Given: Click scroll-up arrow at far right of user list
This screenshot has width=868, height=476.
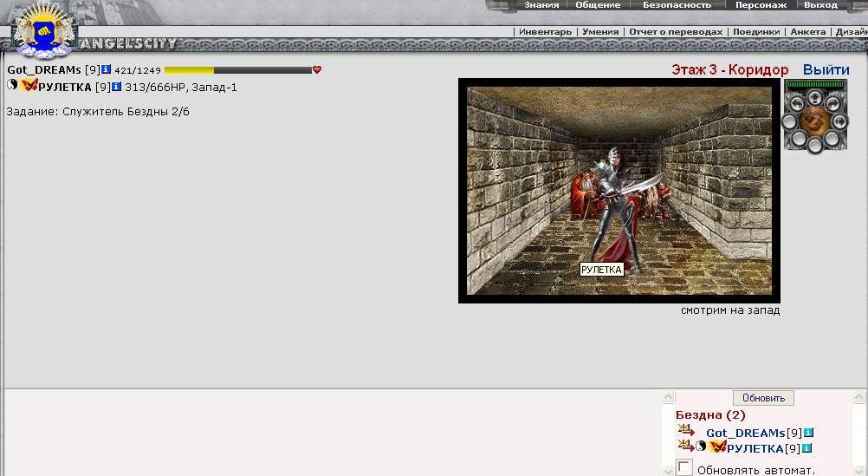Looking at the screenshot, I should click(859, 397).
